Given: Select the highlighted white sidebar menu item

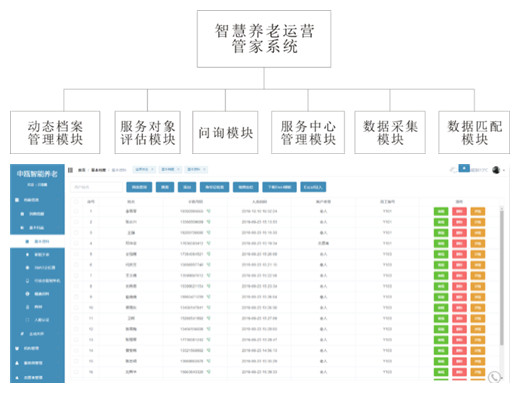Looking at the screenshot, I should click(x=37, y=241).
